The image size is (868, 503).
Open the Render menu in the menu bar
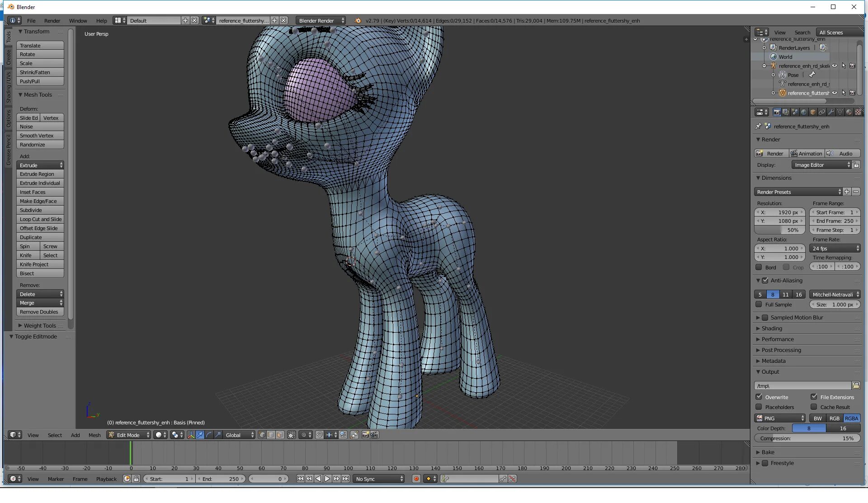(52, 20)
